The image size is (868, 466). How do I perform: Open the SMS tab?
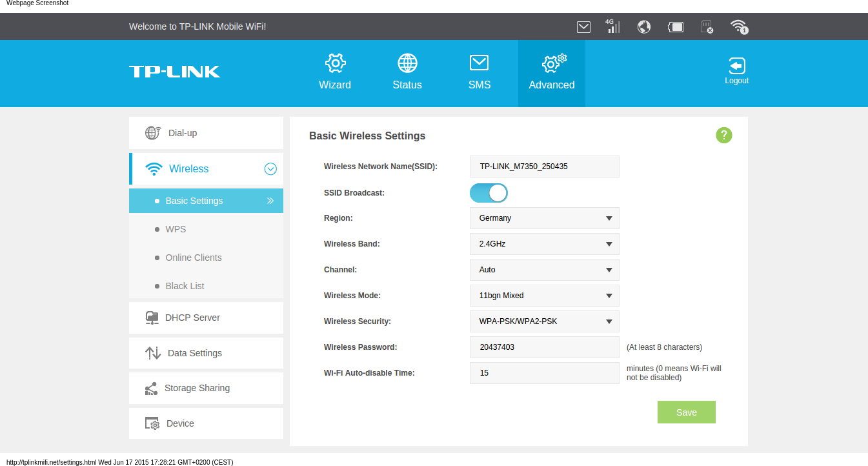pos(479,73)
